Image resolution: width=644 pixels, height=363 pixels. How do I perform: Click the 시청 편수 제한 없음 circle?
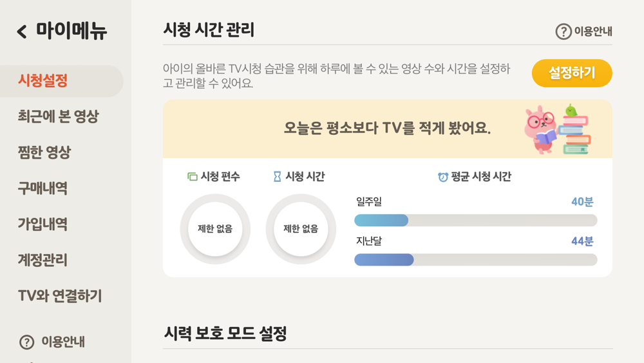(215, 229)
